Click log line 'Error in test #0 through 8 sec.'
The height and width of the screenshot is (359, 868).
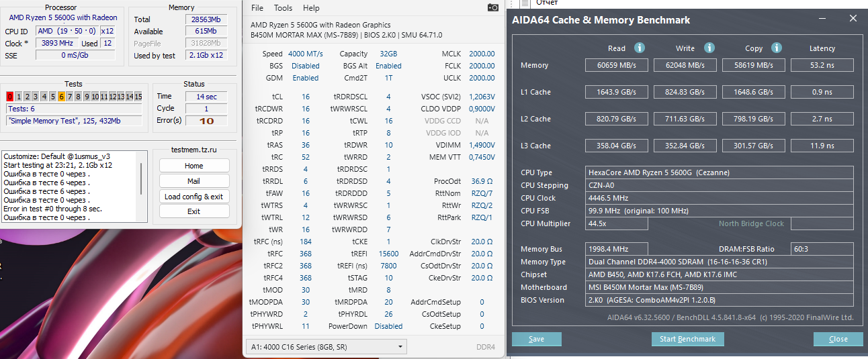(x=52, y=209)
